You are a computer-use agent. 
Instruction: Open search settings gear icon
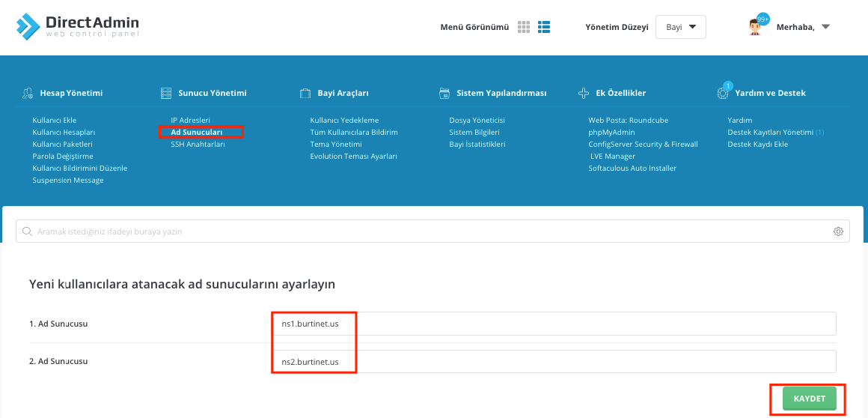click(x=838, y=231)
